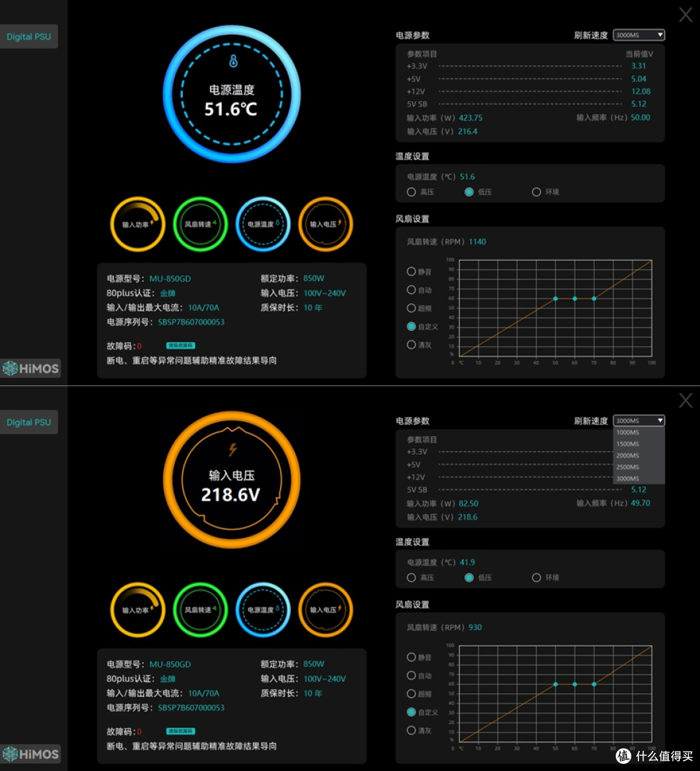
Task: Choose 1500MS from the refresh speed list
Action: coord(639,444)
